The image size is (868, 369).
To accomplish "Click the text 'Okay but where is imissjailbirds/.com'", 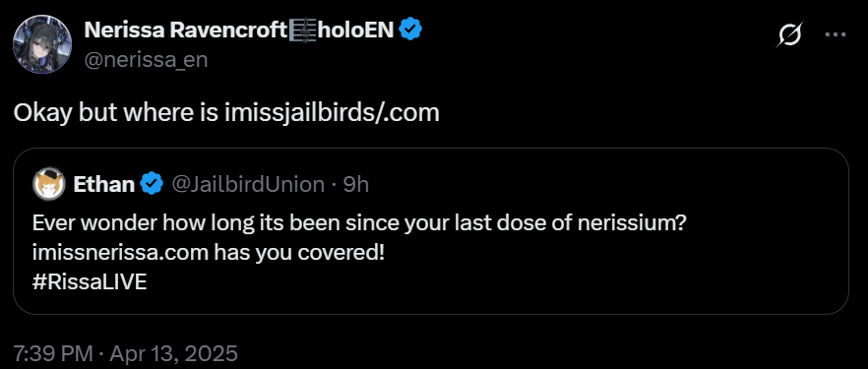I will point(226,113).
